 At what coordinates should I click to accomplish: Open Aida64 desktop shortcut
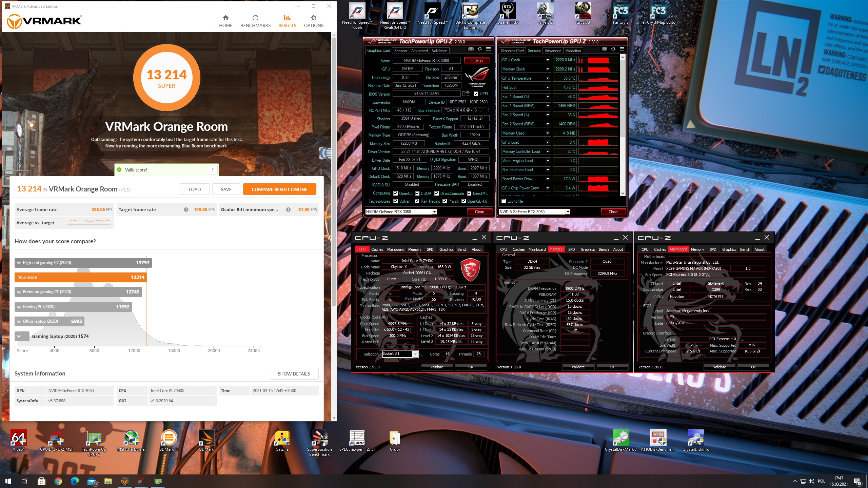point(19,441)
